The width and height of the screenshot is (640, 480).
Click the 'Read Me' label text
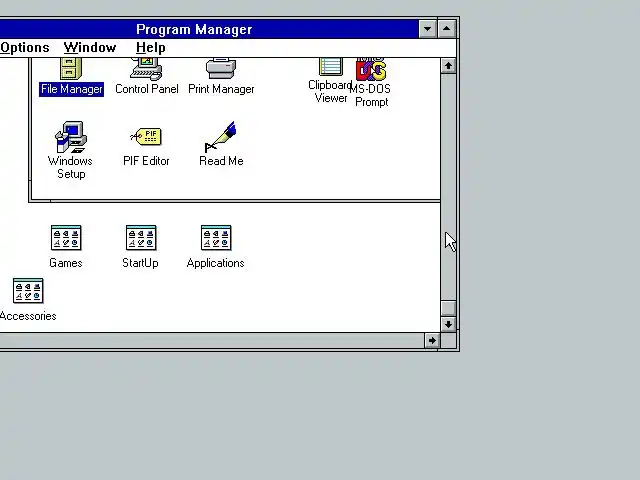[221, 161]
